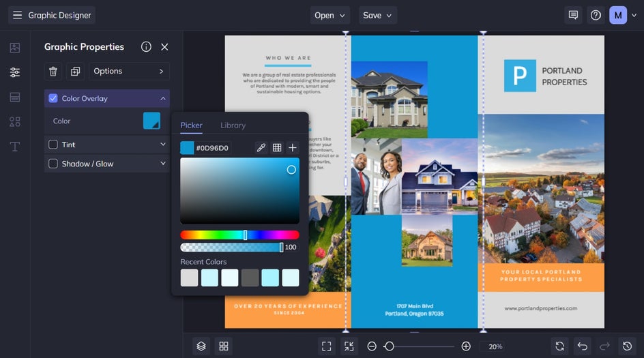Open the history clock icon
Viewport: 644px width, 358px height.
627,346
